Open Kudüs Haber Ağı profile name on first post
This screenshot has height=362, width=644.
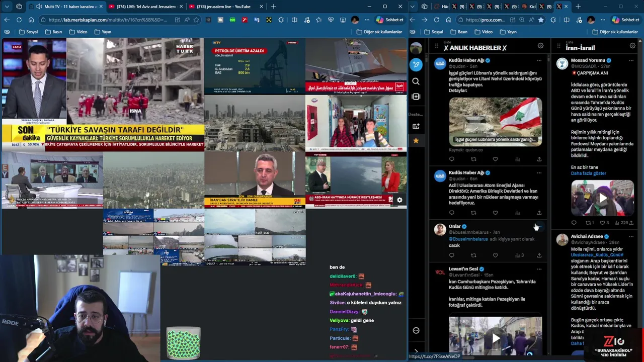(x=466, y=60)
